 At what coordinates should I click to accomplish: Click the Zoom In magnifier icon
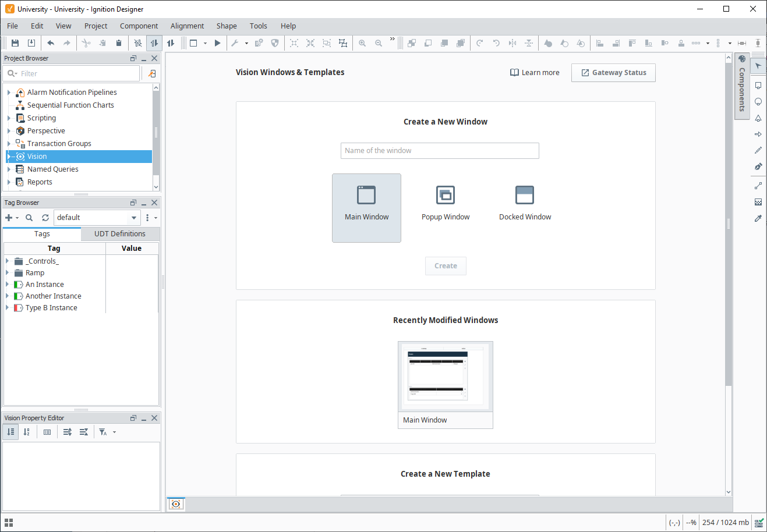coord(362,43)
